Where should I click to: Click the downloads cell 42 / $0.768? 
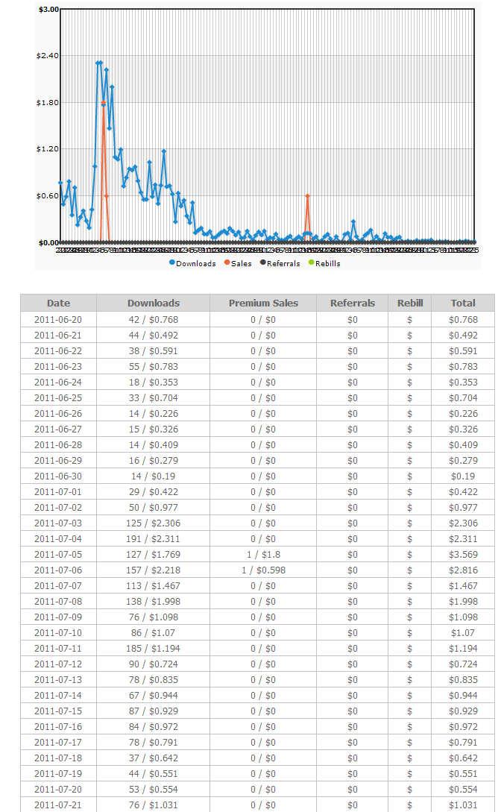tap(154, 320)
